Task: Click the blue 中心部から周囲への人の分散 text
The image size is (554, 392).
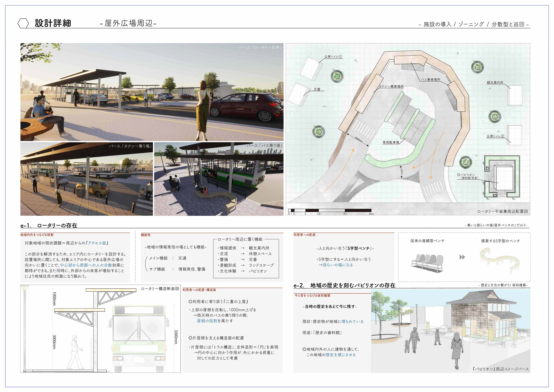Action: [x=86, y=265]
